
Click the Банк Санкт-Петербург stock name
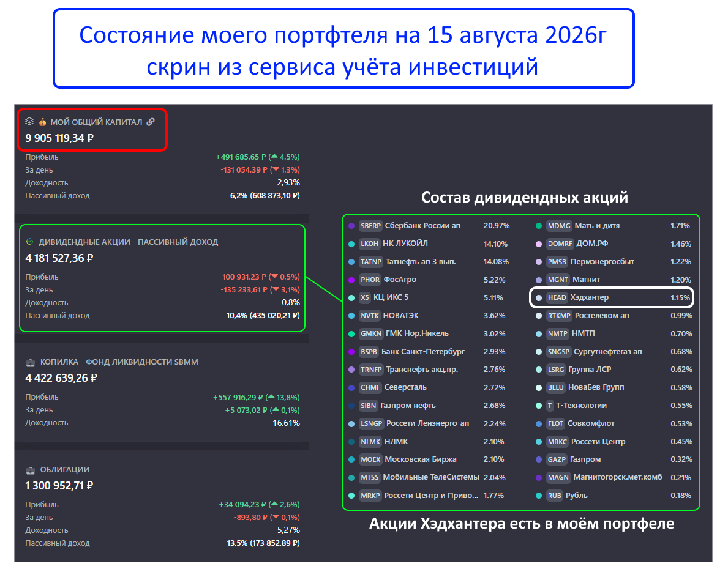click(423, 352)
